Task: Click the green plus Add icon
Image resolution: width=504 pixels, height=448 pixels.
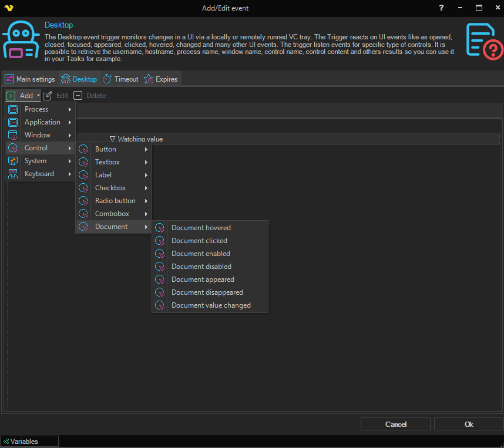Action: [11, 96]
